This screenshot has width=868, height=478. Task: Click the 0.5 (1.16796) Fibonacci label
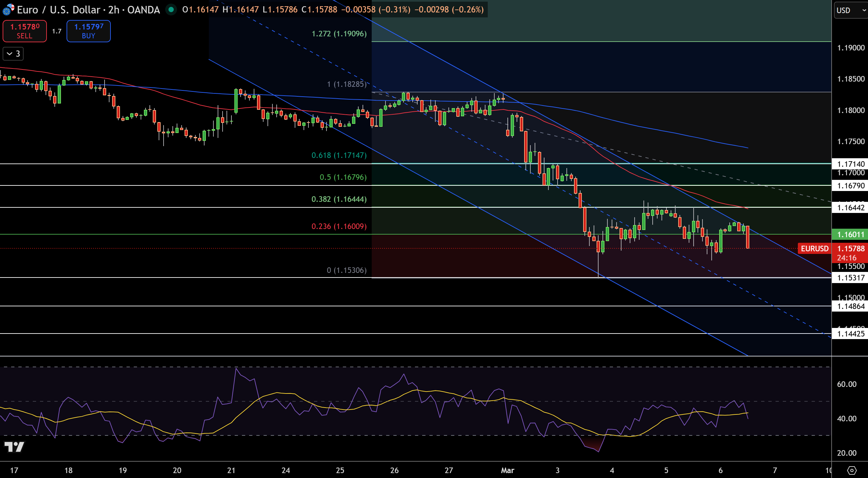tap(343, 177)
